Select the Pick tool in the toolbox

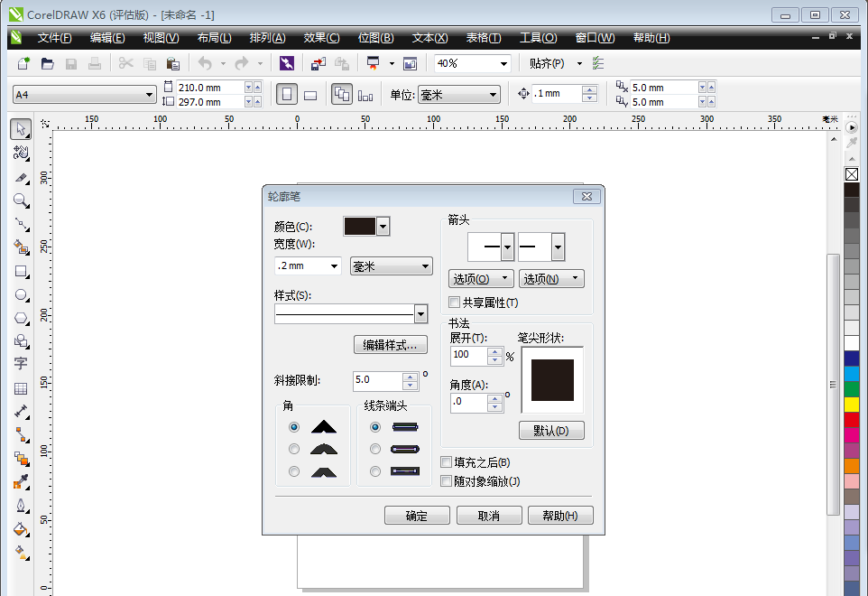point(20,129)
